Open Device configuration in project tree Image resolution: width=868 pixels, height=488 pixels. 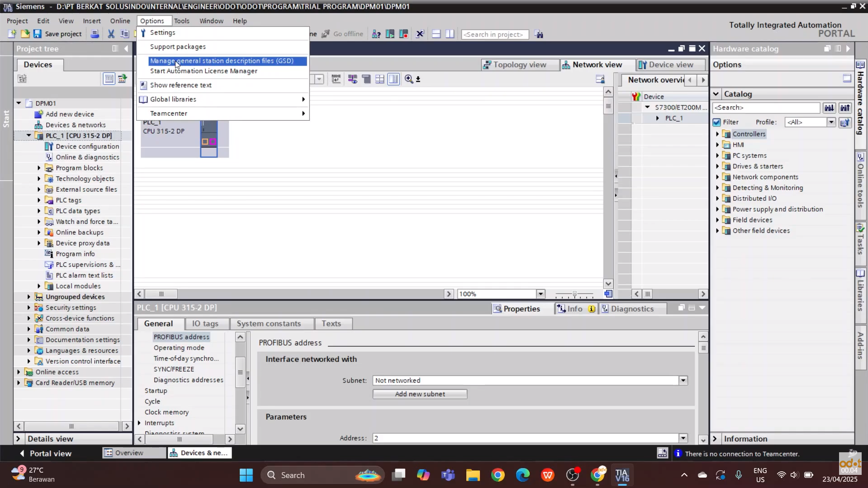87,147
